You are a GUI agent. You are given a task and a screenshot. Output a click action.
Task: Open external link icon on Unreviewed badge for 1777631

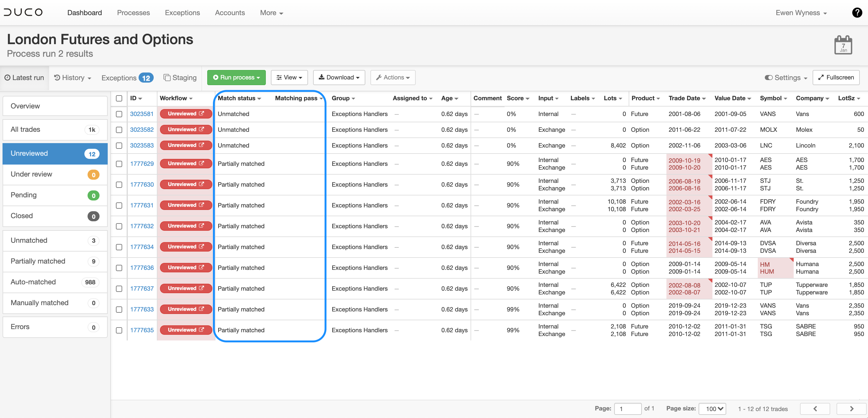pos(202,205)
